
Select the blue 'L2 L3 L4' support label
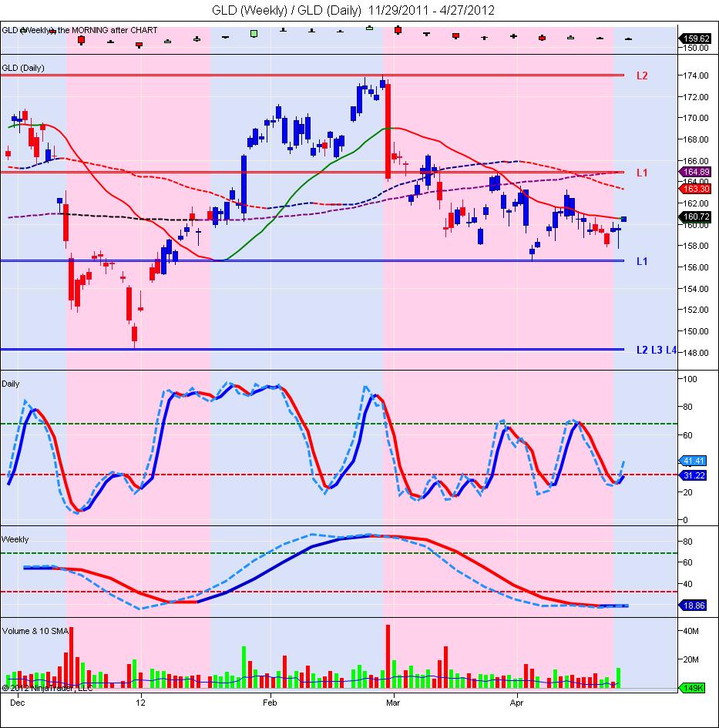[657, 350]
